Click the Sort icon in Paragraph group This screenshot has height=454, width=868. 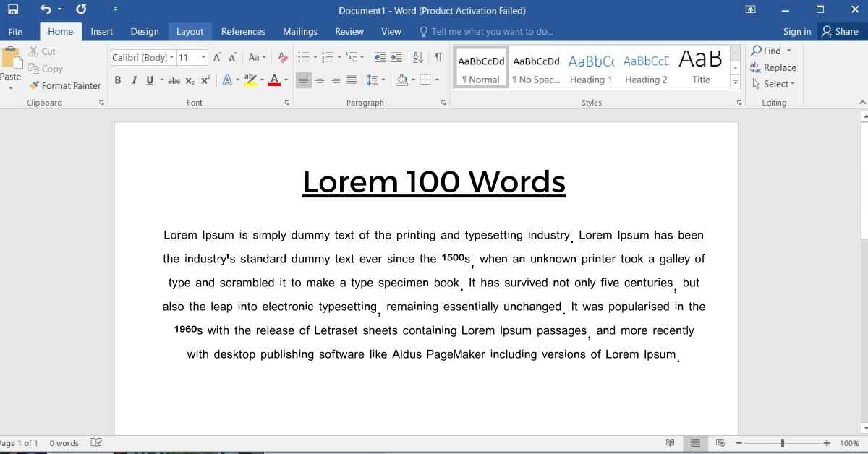point(418,58)
